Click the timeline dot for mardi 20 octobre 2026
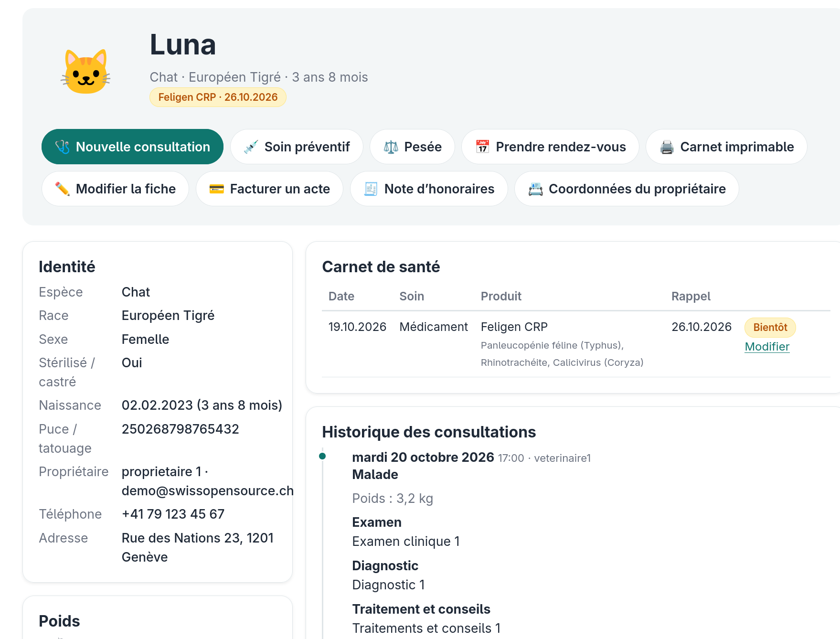Screen dimensions: 840x639 coord(322,456)
